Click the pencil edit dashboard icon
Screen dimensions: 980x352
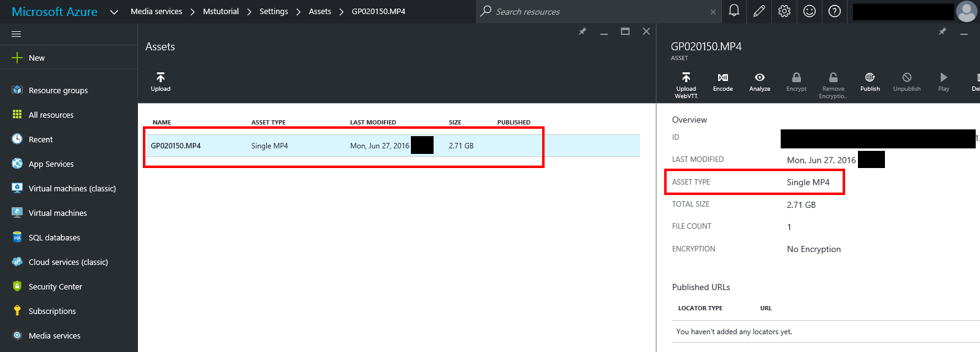pos(759,11)
